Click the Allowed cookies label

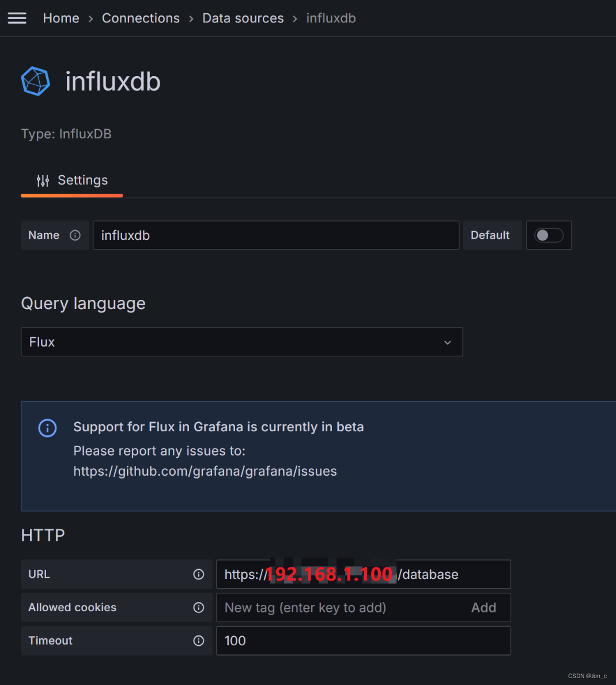[x=73, y=608]
